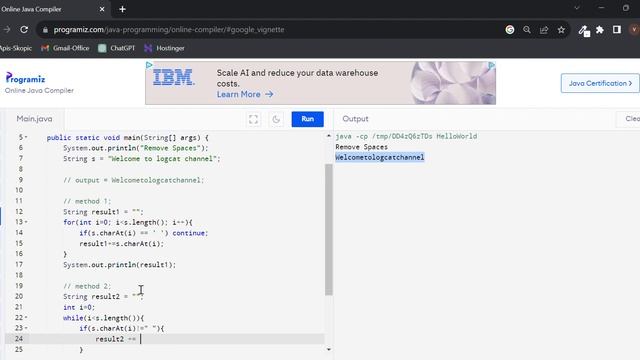Click the editor scroll down arrow
The width and height of the screenshot is (640, 360).
coord(329,349)
